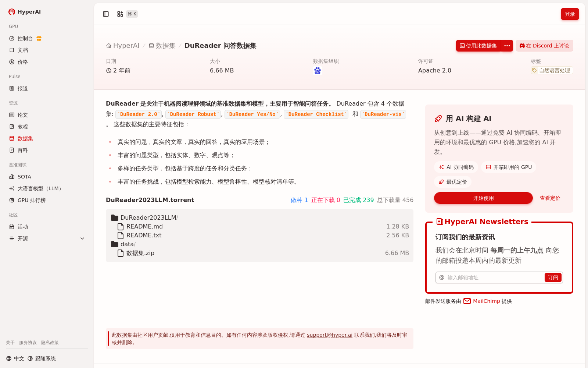Viewport: 588px width, 368px height.
Task: Click the HyperAI logo in the sidebar
Action: [25, 12]
